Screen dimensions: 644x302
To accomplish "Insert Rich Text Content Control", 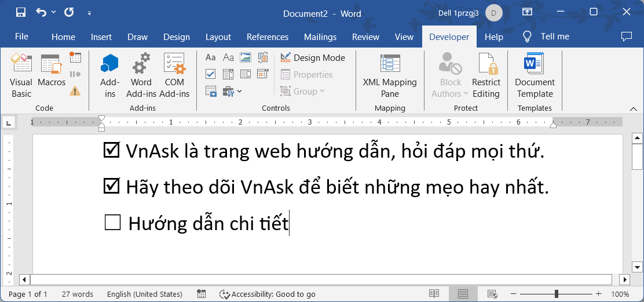I will (211, 57).
